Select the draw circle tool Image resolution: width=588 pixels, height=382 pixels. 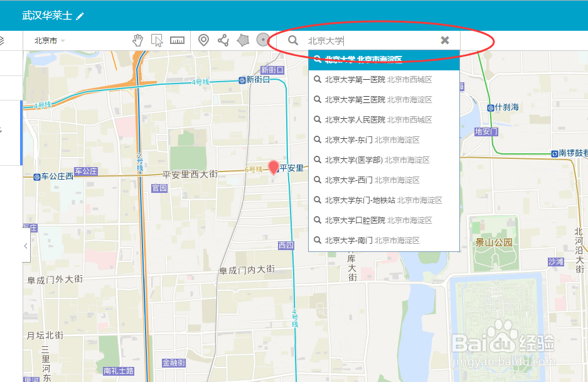tap(263, 40)
